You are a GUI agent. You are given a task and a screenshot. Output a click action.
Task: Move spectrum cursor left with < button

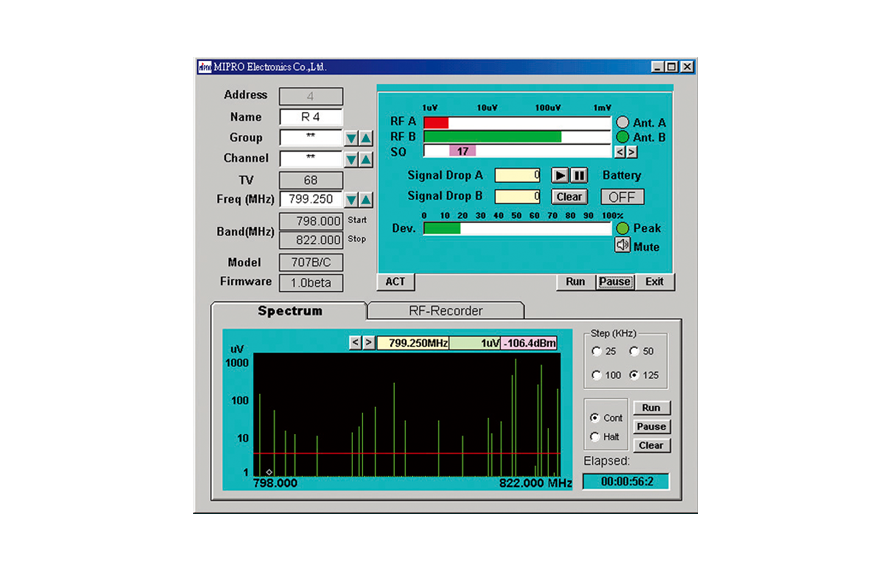(355, 343)
